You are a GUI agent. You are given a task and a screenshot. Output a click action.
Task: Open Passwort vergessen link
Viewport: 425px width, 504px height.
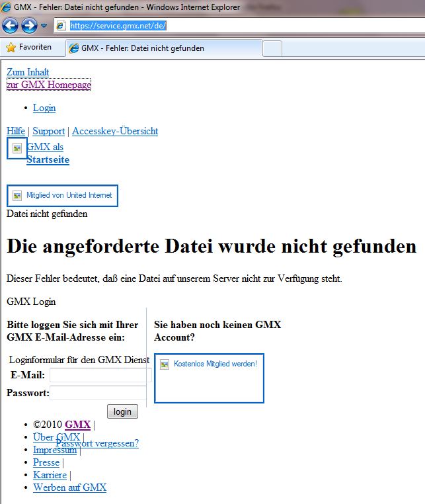click(97, 444)
